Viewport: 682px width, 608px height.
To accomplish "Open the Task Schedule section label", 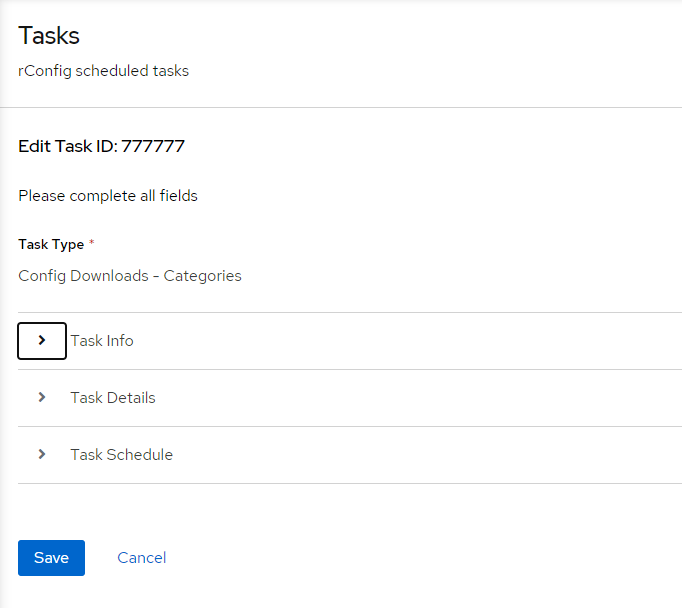I will coord(122,454).
